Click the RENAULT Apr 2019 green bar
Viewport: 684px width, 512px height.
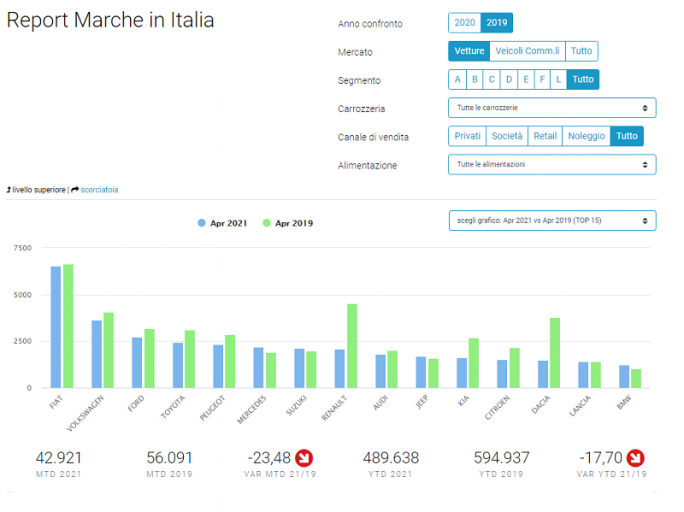point(352,346)
